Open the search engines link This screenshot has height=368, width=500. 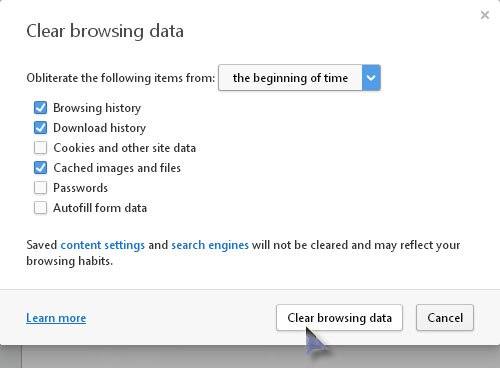210,245
